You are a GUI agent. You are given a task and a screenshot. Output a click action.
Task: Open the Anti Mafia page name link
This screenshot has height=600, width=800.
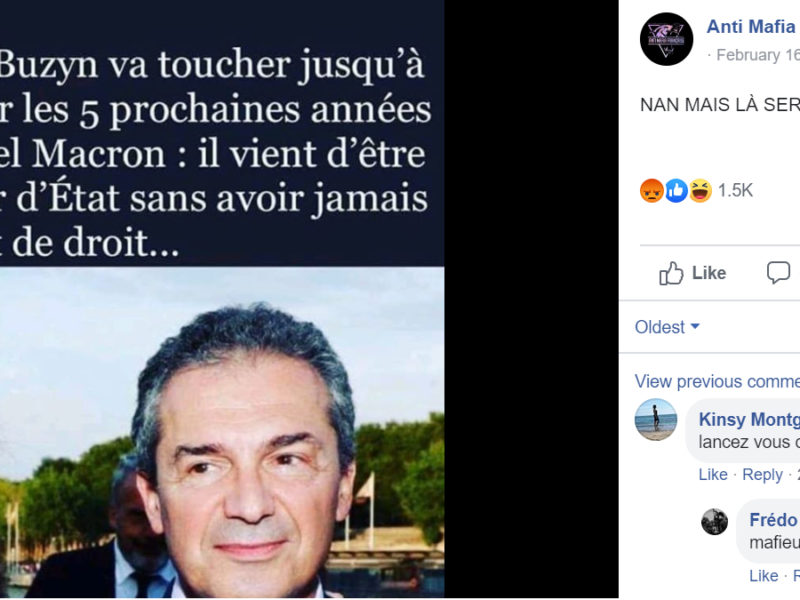coord(753,27)
